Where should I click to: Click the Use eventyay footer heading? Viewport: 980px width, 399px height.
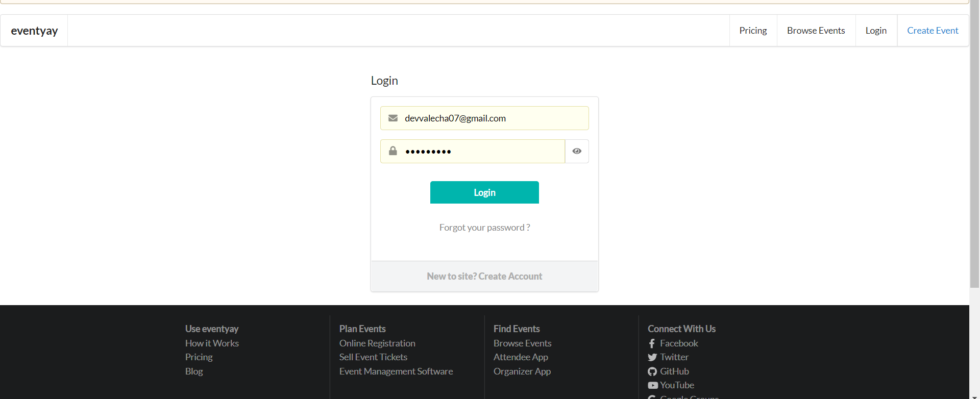(x=212, y=329)
